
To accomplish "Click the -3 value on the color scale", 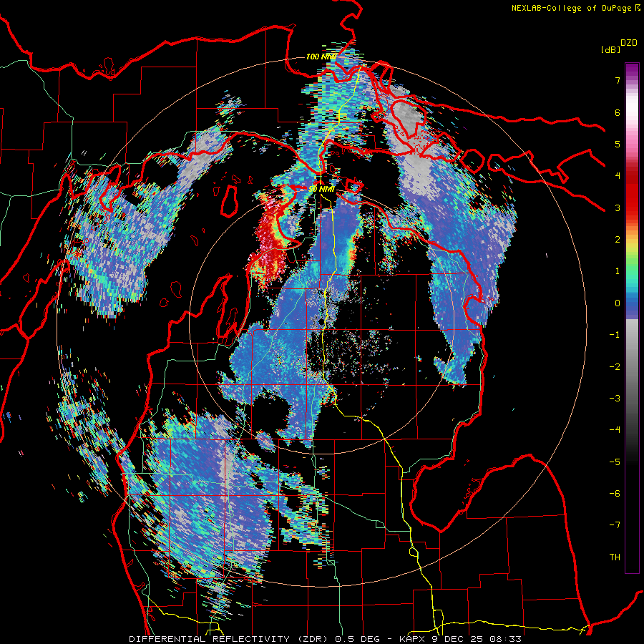I will (615, 399).
